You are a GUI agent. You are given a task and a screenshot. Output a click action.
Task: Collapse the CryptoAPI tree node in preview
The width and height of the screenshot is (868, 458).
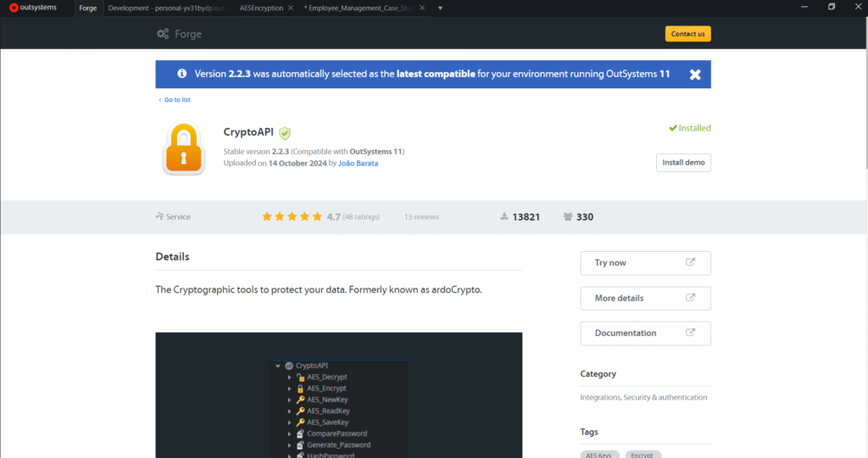tap(278, 366)
